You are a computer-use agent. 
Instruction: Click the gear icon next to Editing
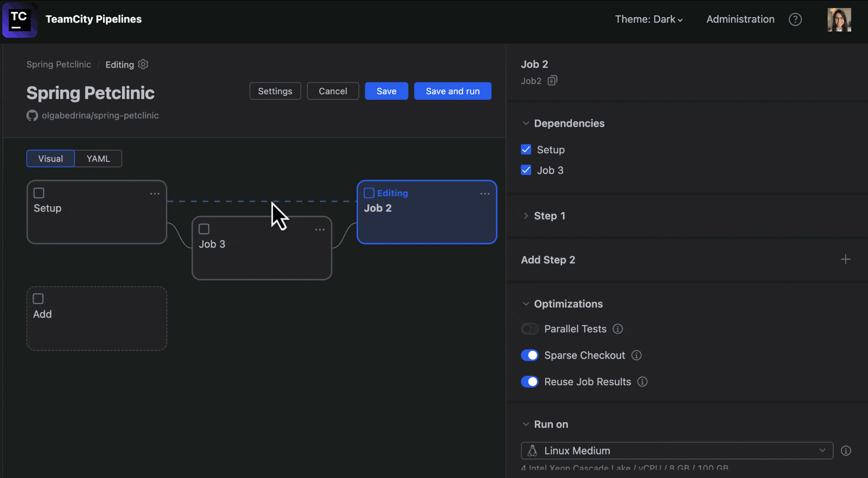coord(143,64)
